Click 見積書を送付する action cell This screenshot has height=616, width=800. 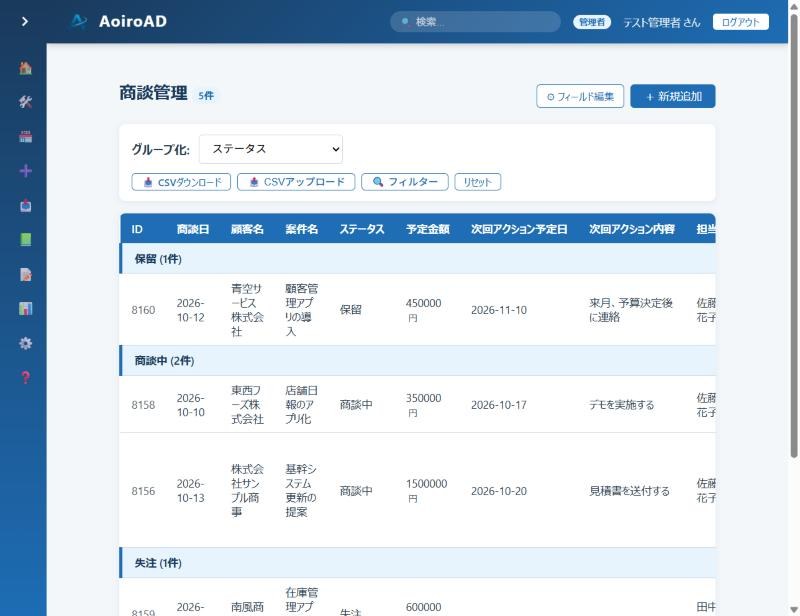(629, 491)
